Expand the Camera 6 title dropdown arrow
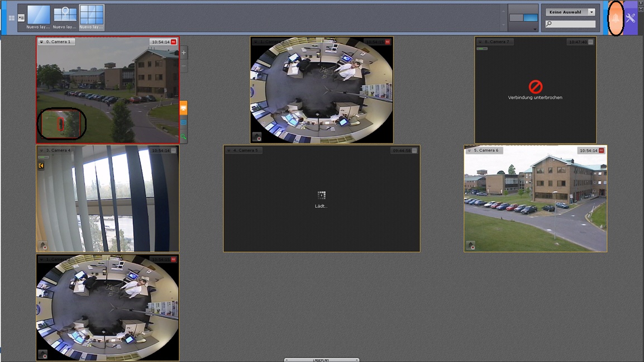Image resolution: width=644 pixels, height=362 pixels. 469,151
